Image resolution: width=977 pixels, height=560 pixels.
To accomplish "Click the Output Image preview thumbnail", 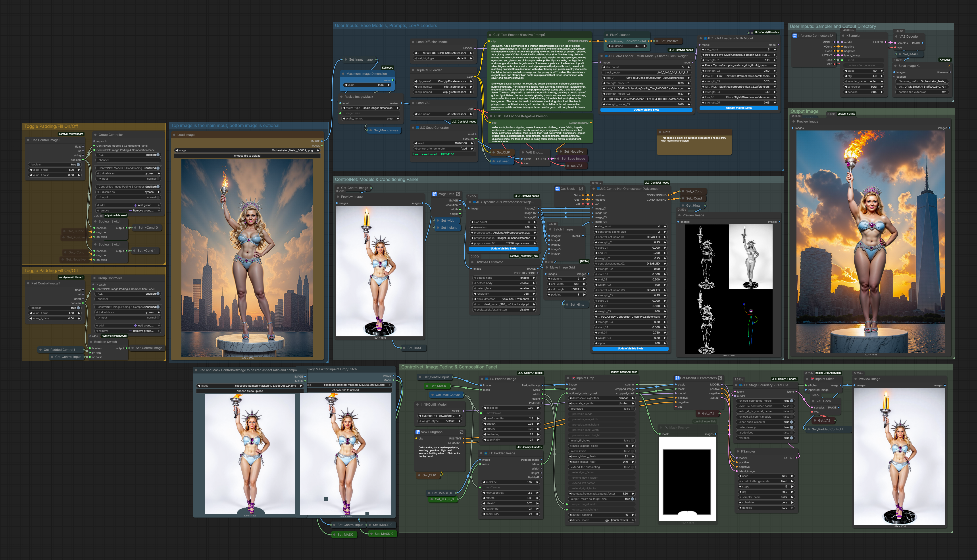I will pyautogui.click(x=870, y=242).
